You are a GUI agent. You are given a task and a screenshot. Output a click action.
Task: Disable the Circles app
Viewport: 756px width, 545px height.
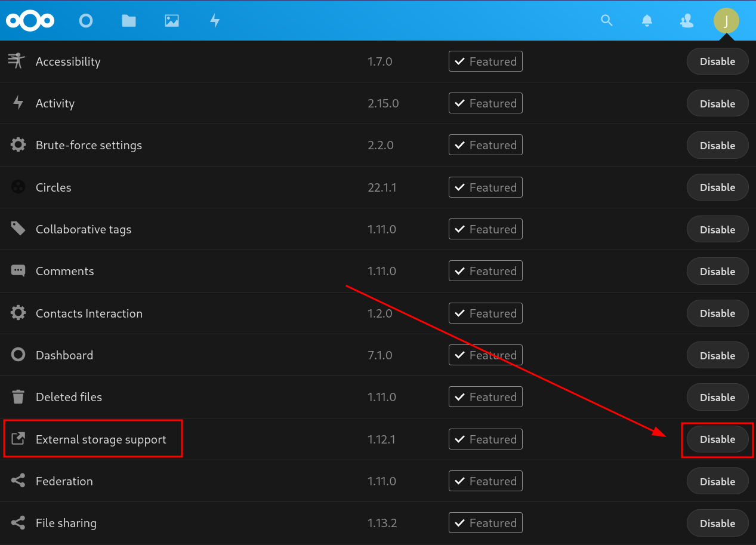point(717,187)
